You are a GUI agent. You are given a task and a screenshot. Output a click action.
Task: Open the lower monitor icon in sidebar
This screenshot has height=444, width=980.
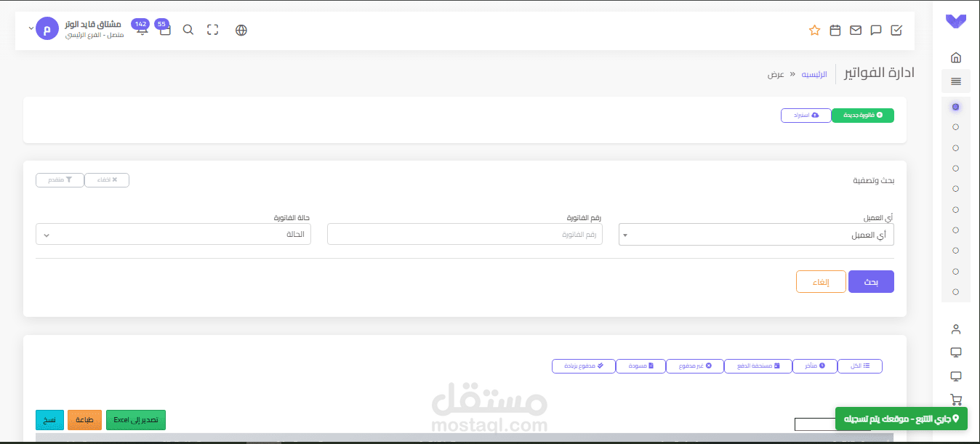pyautogui.click(x=956, y=376)
